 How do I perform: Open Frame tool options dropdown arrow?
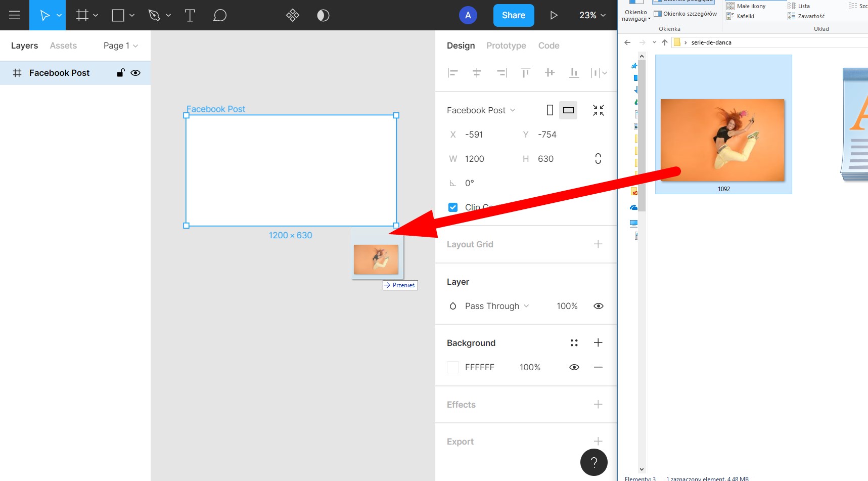[x=96, y=15]
